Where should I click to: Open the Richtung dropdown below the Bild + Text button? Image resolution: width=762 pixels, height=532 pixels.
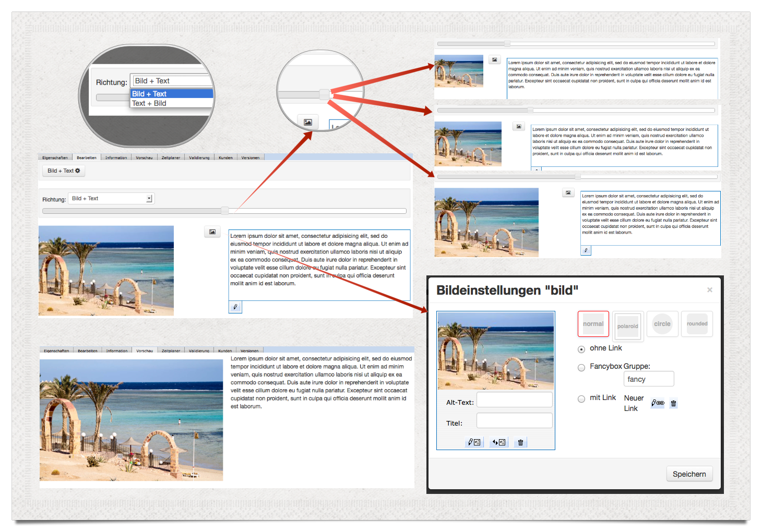click(111, 199)
